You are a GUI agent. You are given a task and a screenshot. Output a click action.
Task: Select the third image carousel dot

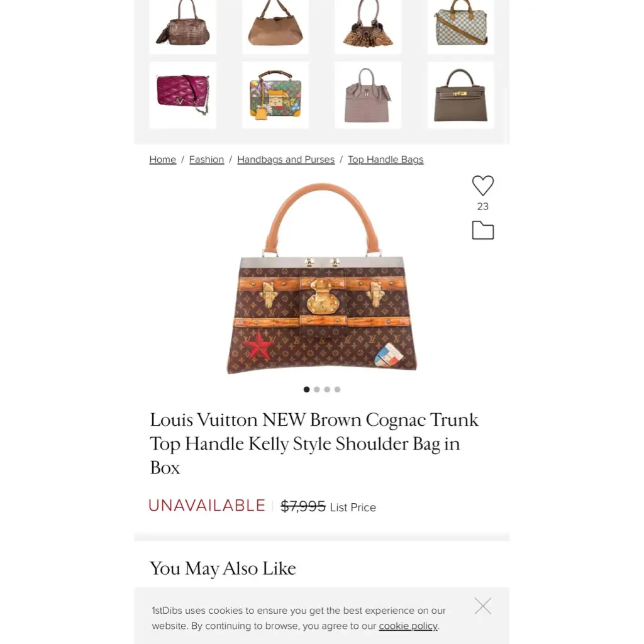(327, 389)
